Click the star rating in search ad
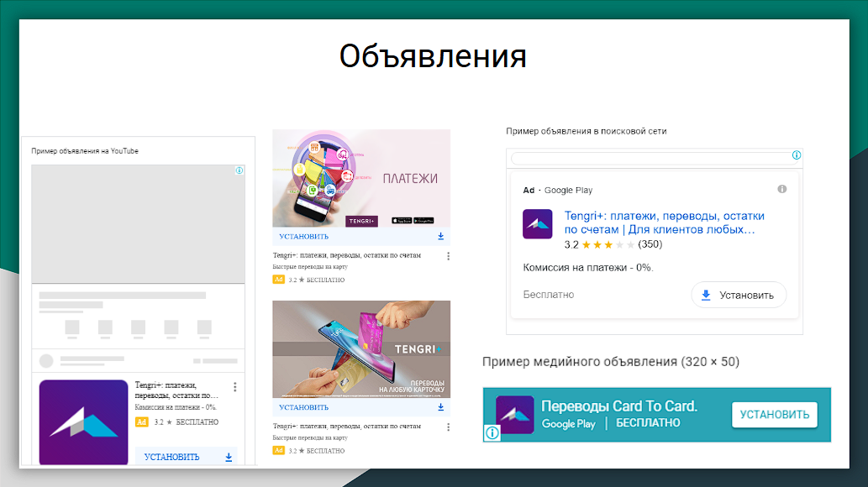This screenshot has height=487, width=868. 608,244
